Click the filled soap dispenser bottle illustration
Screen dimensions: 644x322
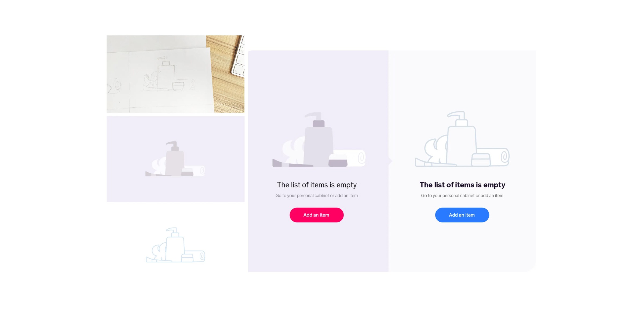point(319,140)
